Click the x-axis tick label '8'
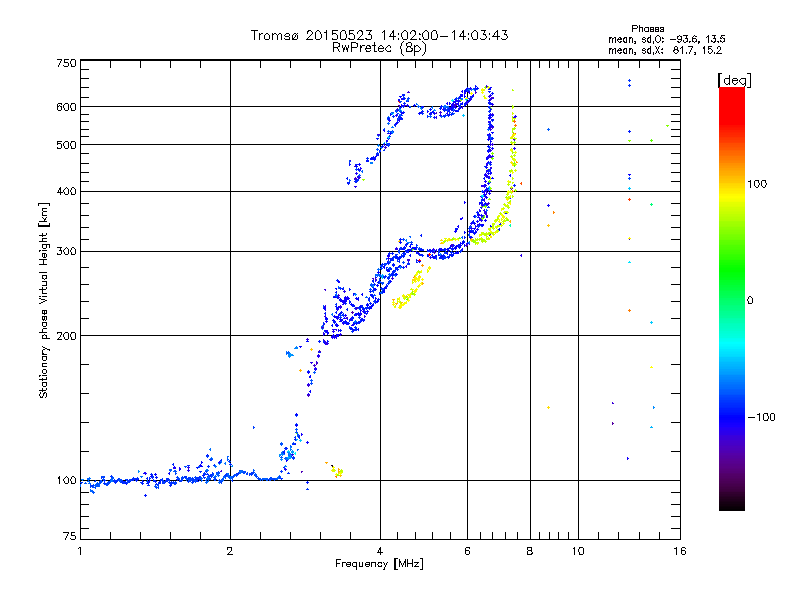The height and width of the screenshot is (600, 800). coord(530,551)
